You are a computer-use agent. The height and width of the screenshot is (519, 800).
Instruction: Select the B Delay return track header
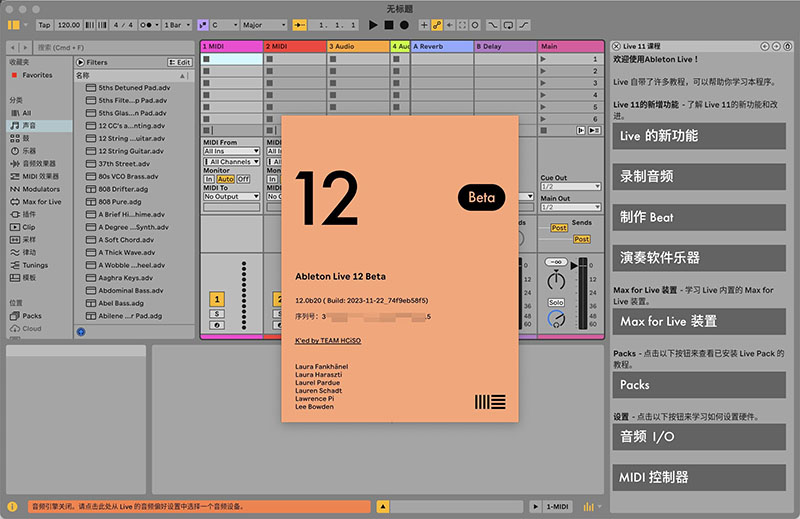[x=505, y=46]
